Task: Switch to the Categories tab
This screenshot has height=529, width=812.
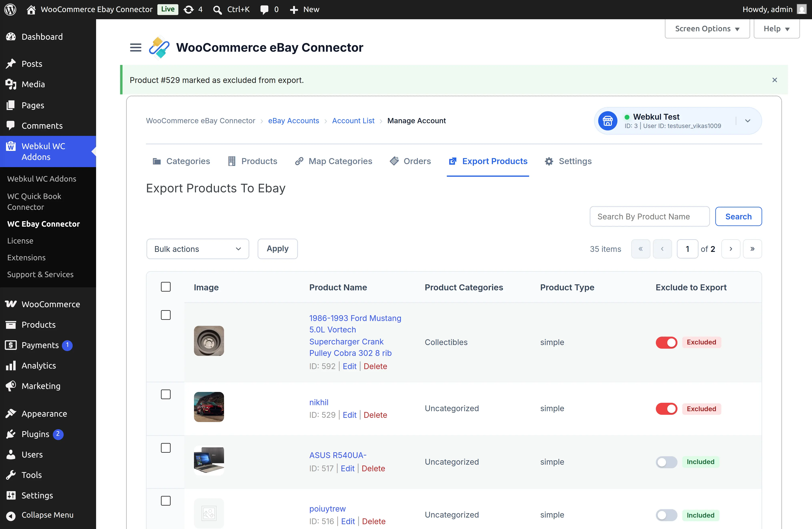Action: click(x=181, y=161)
